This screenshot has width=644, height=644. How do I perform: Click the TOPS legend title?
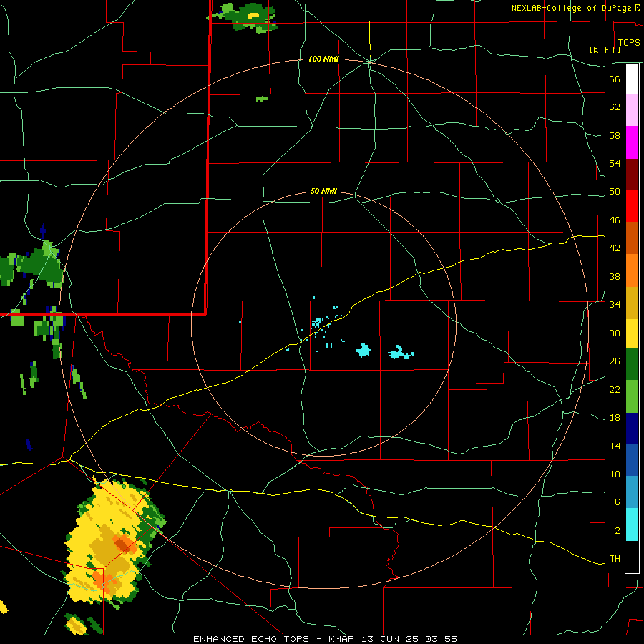pos(629,42)
